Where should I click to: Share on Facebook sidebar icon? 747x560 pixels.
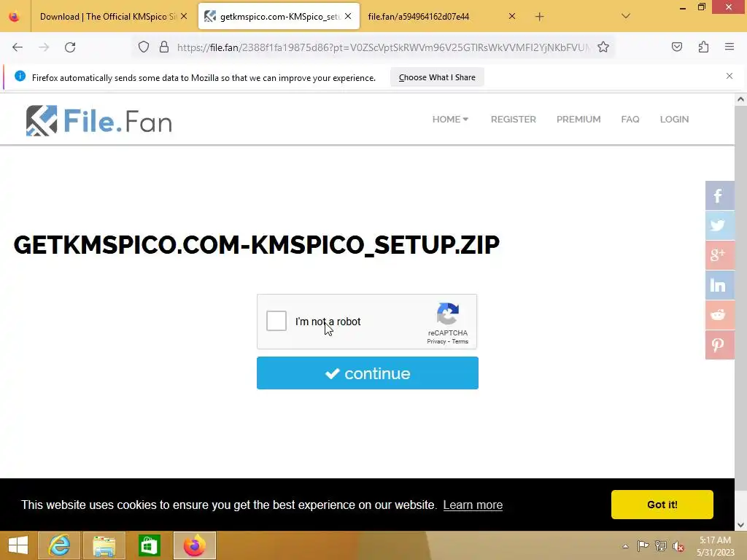coord(719,195)
